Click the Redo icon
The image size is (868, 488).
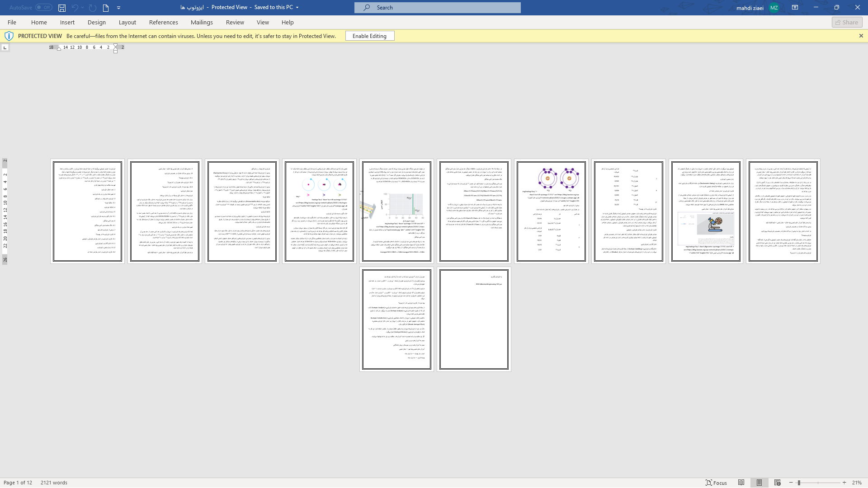click(x=92, y=8)
